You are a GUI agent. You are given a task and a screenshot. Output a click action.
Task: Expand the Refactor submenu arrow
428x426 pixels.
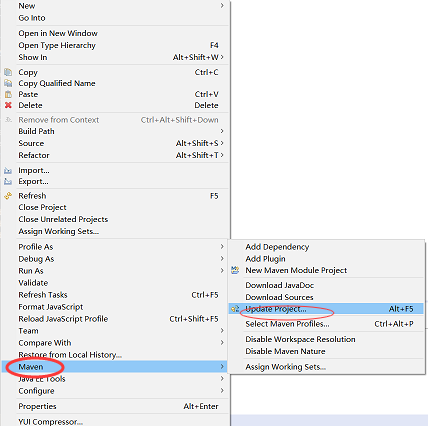pos(222,155)
